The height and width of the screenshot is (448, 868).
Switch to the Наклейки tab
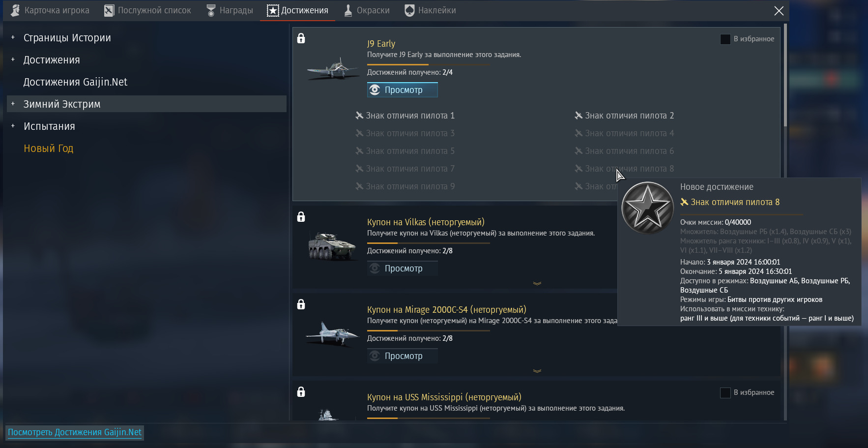(430, 10)
